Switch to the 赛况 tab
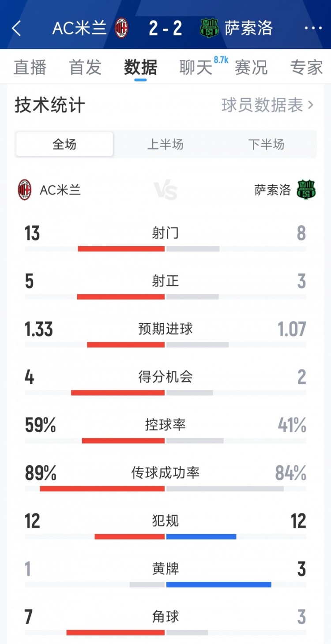The image size is (331, 644). 251,67
